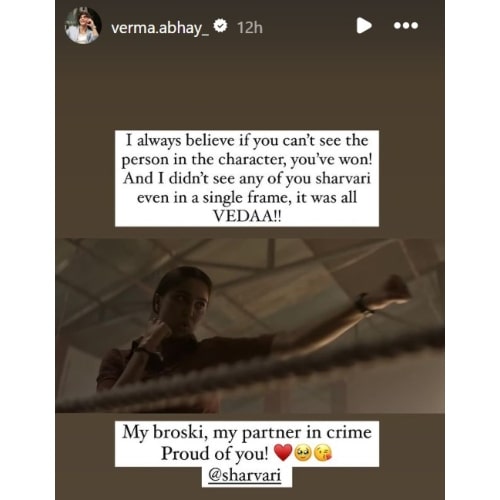Click the "Proud of you!" text

214,453
